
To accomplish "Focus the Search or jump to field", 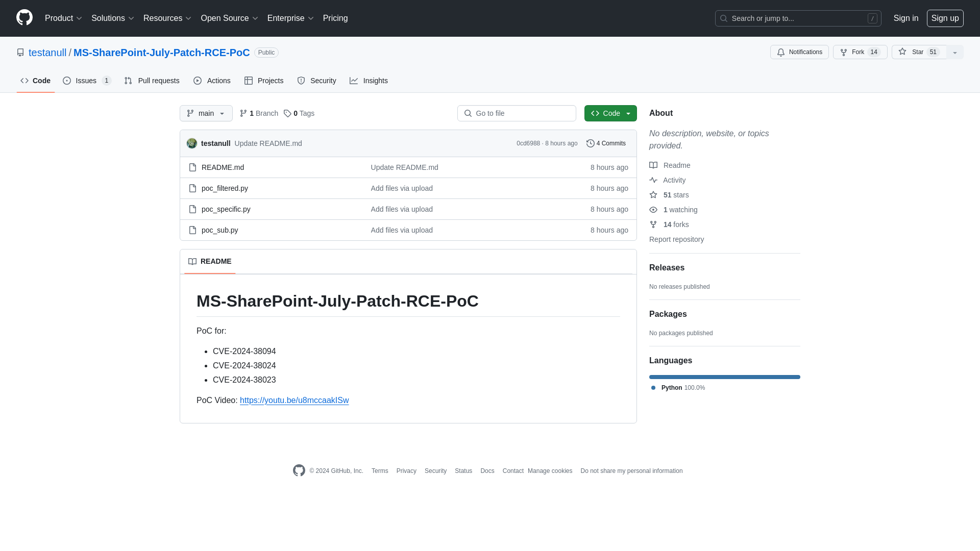I will (798, 18).
